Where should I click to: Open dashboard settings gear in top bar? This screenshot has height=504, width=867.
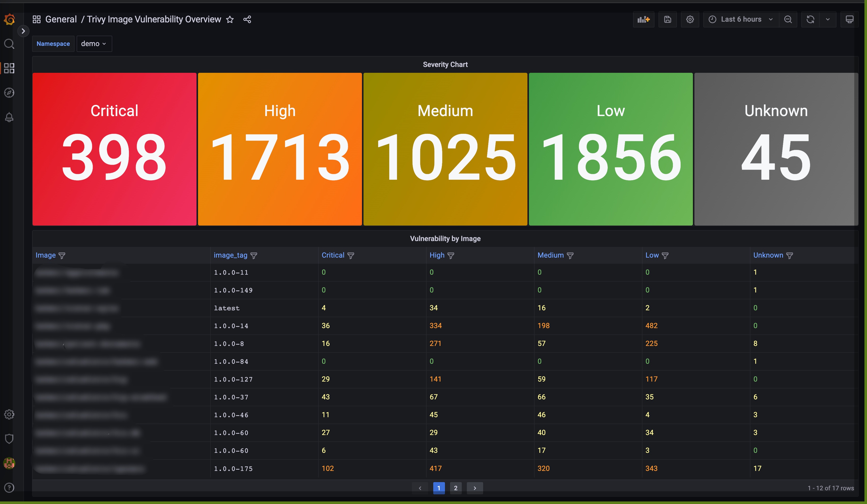690,19
